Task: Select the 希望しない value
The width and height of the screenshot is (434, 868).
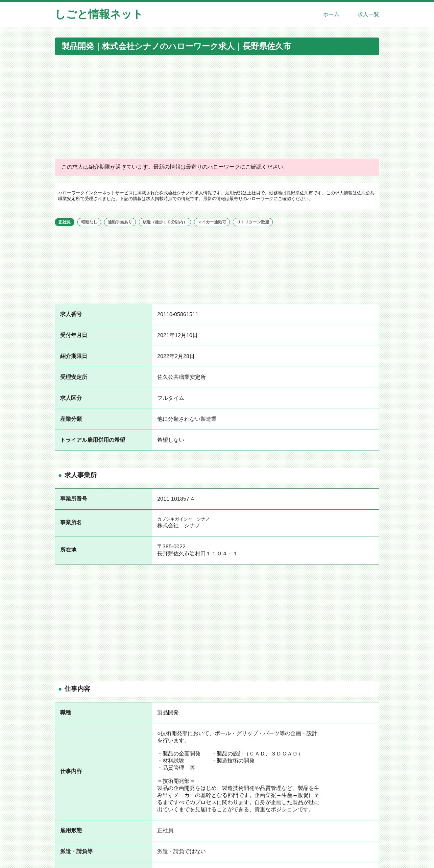Action: (x=171, y=440)
